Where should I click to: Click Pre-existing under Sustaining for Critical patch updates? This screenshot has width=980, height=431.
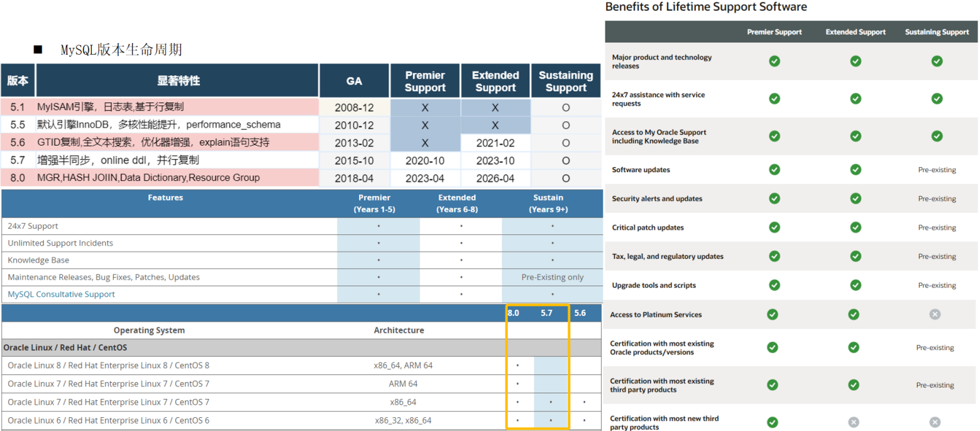pyautogui.click(x=937, y=227)
